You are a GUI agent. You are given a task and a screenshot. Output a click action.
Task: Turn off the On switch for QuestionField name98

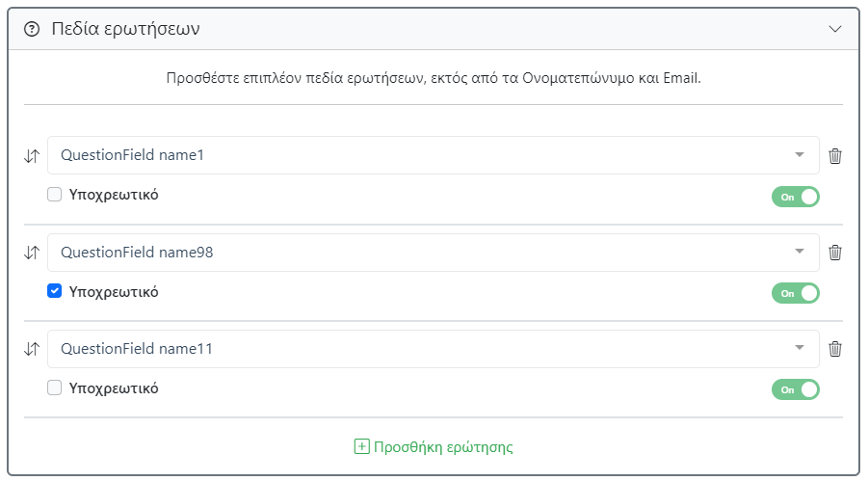pyautogui.click(x=795, y=293)
